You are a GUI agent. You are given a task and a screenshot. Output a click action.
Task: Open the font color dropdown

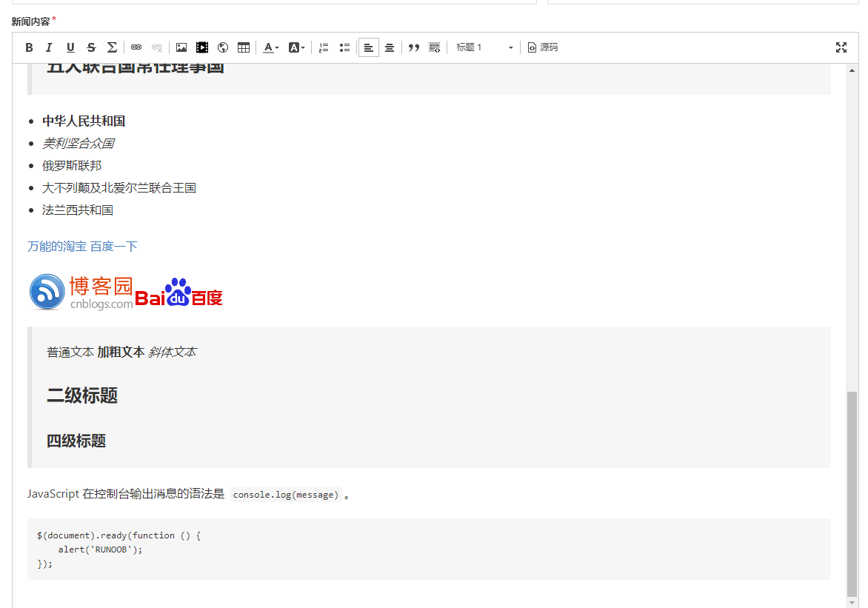272,47
